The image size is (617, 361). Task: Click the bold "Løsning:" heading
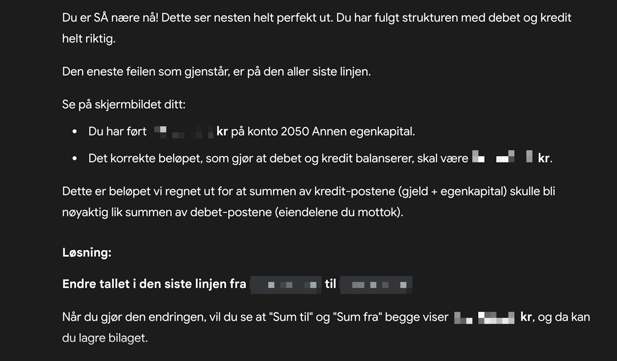87,252
